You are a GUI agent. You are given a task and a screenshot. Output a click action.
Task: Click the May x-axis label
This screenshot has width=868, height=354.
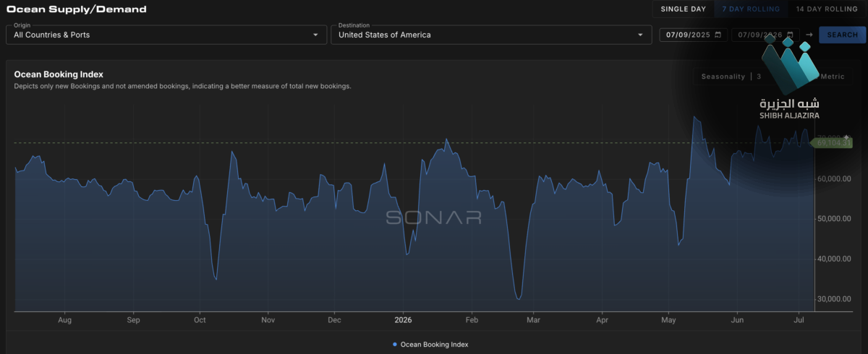pos(669,319)
